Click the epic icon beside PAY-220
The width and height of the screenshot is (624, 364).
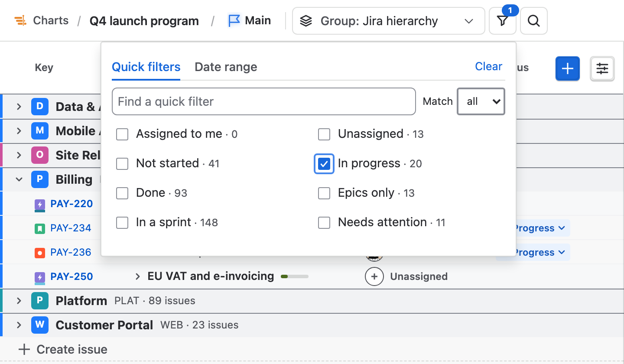[x=40, y=204]
